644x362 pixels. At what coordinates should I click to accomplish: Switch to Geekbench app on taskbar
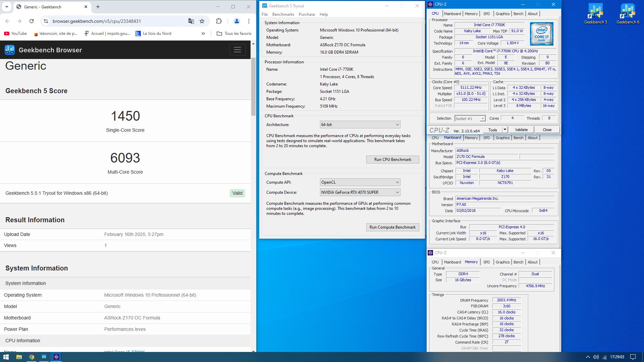point(44,357)
